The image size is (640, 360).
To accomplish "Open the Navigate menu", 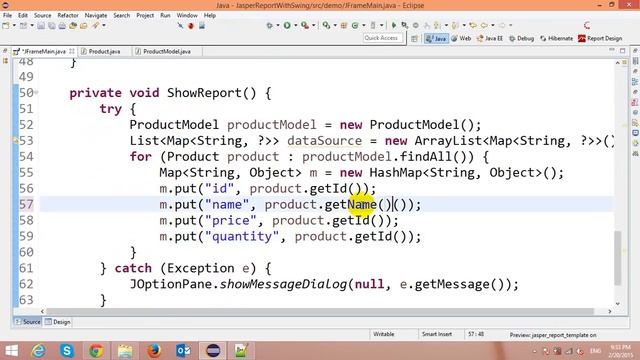I will tap(96, 16).
